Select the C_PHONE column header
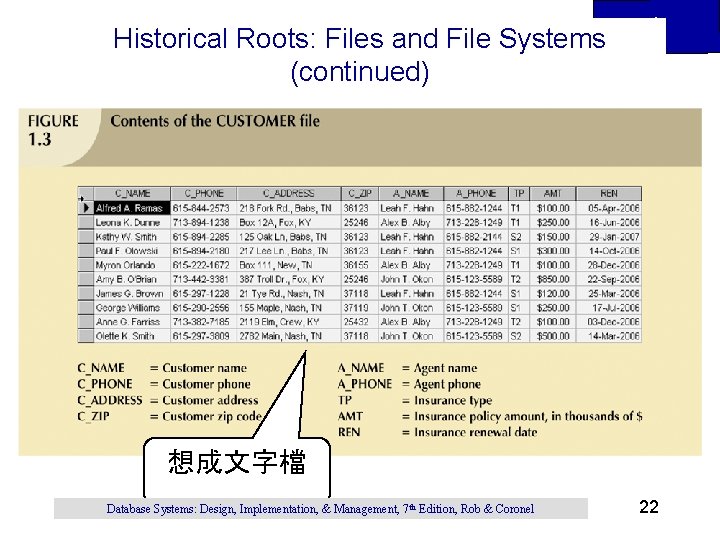720x540 pixels. [204, 193]
